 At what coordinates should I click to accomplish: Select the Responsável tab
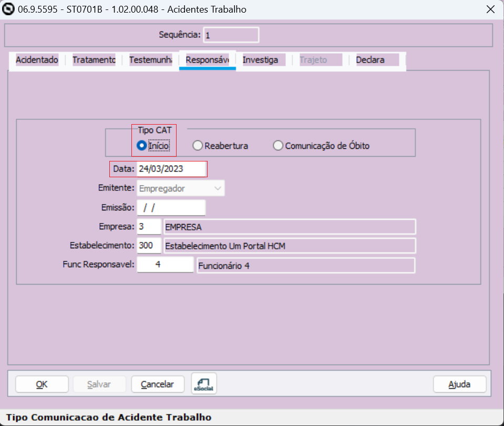[x=207, y=60]
